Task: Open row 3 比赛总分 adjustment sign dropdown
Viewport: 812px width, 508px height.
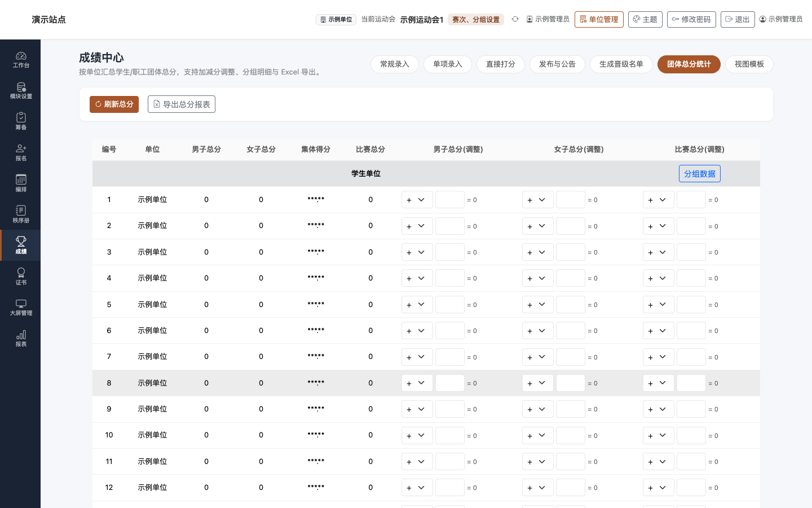Action: point(659,252)
